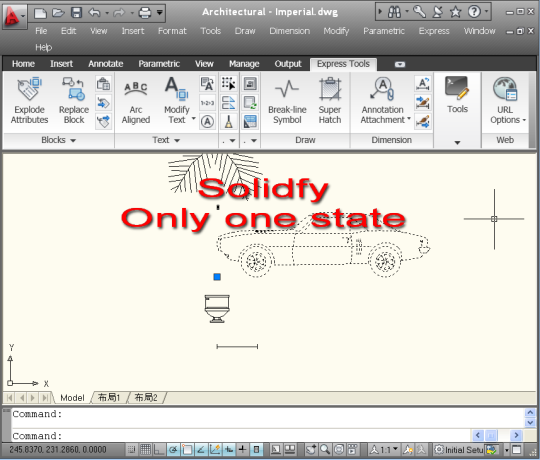Image resolution: width=540 pixels, height=460 pixels.
Task: Open a file using the folder icon
Action: [x=58, y=13]
